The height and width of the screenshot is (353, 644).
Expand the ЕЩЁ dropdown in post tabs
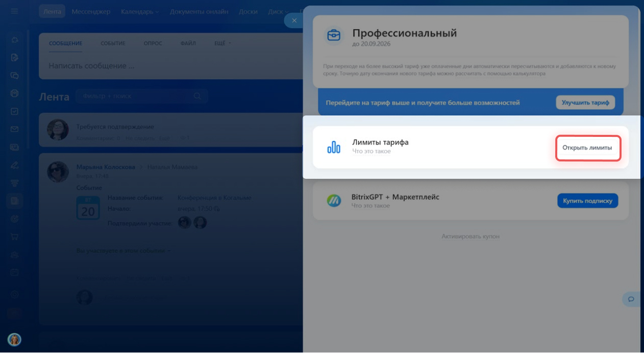coord(222,43)
